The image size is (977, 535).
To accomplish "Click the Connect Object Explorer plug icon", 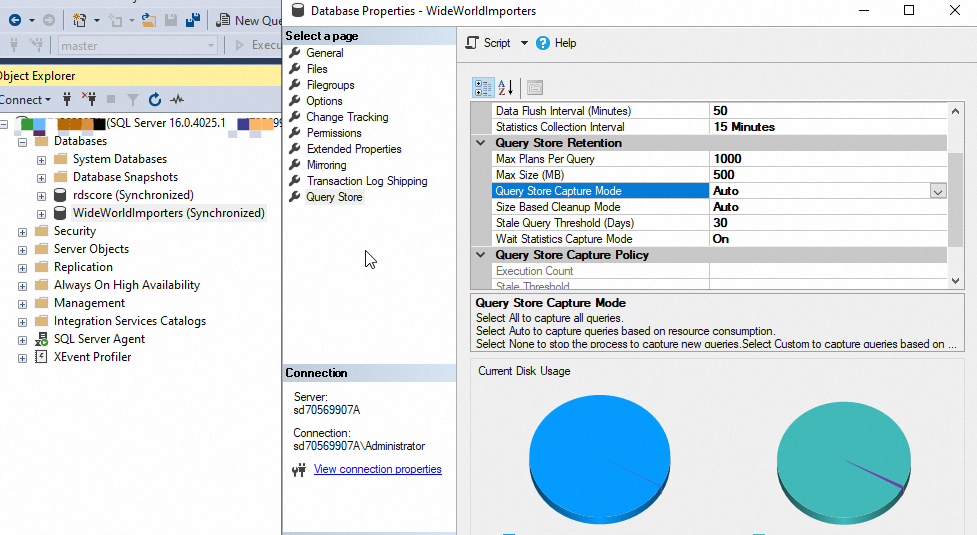I will click(67, 99).
